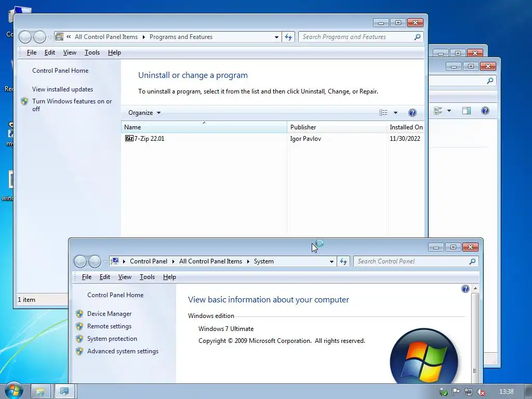Open the Windows Start menu

click(x=14, y=391)
